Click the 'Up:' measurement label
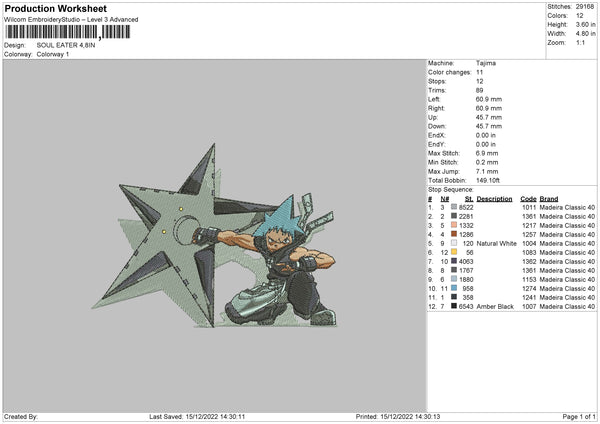The height and width of the screenshot is (424, 600). pyautogui.click(x=433, y=117)
